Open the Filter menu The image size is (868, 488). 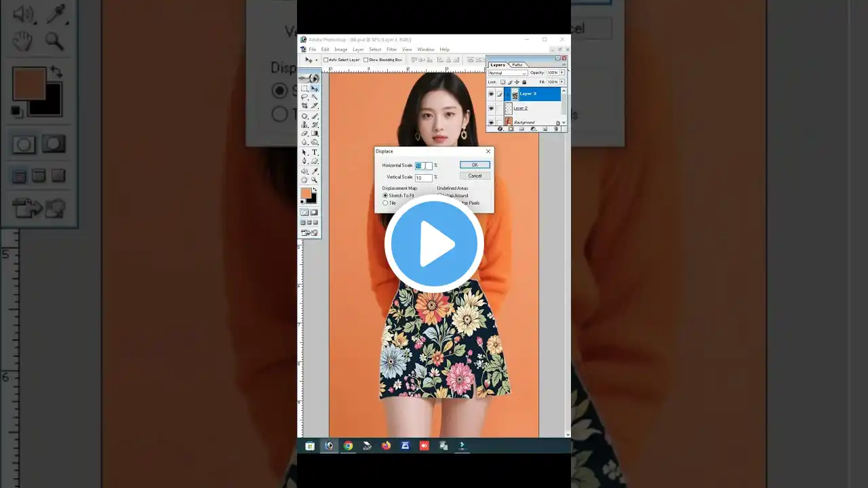(x=391, y=49)
